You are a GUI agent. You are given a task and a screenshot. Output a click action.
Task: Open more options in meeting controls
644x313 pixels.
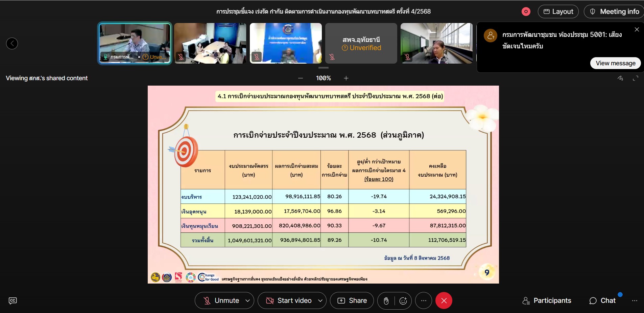[424, 300]
